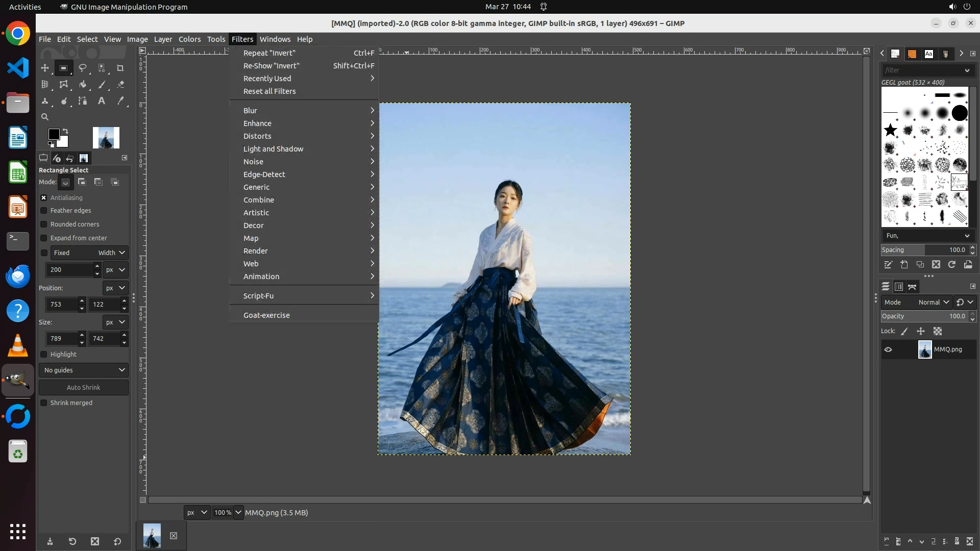Open the layer Mode Normal dropdown

[933, 302]
